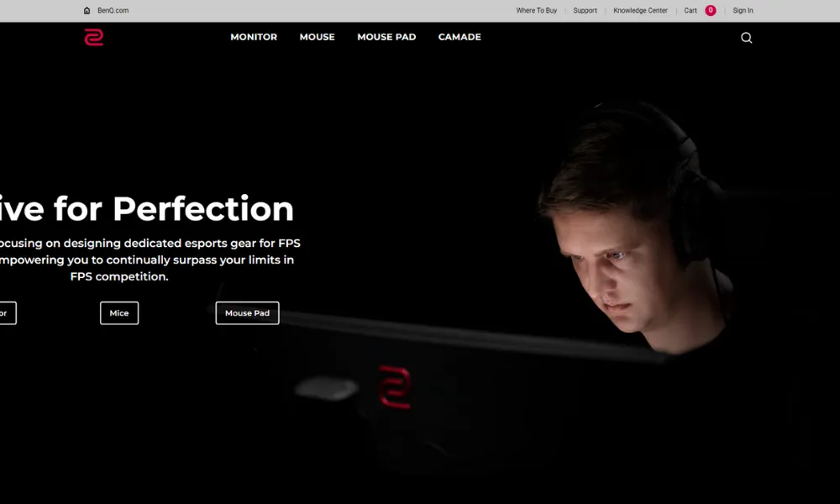Click the red cart count badge
840x504 pixels.
tap(711, 10)
